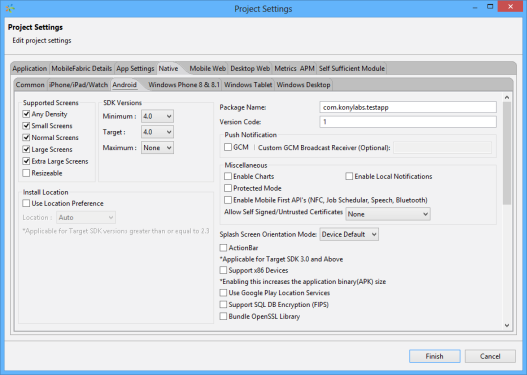Click Custom GCM Broadcast Receiver field

point(442,148)
